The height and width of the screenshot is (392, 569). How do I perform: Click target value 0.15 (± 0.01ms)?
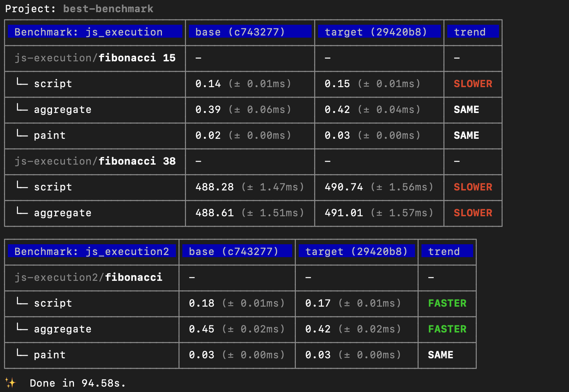coord(372,84)
